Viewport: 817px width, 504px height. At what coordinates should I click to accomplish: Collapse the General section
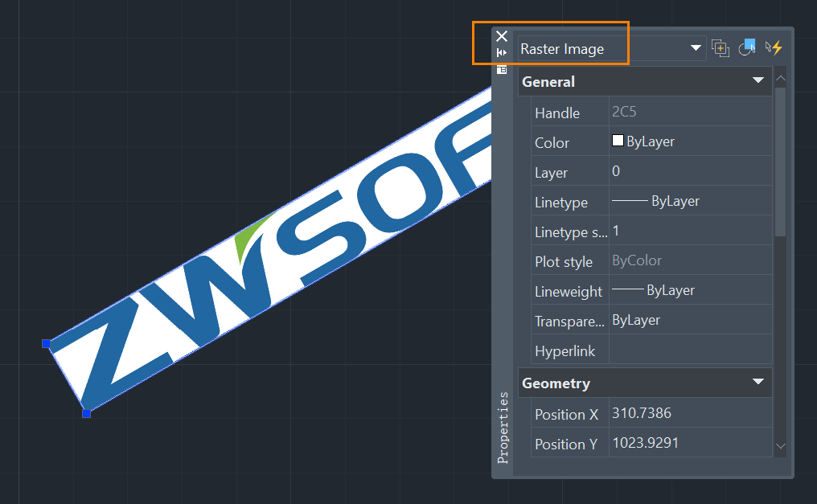(758, 80)
